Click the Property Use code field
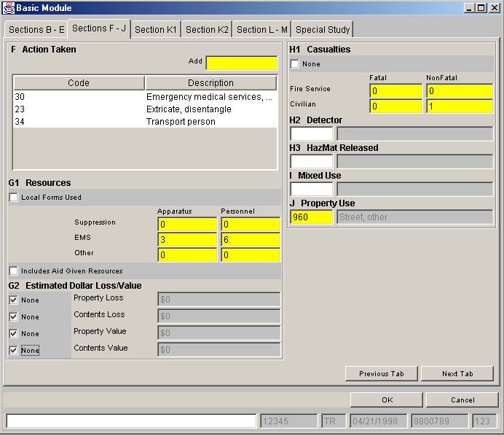This screenshot has width=504, height=436. [x=311, y=217]
